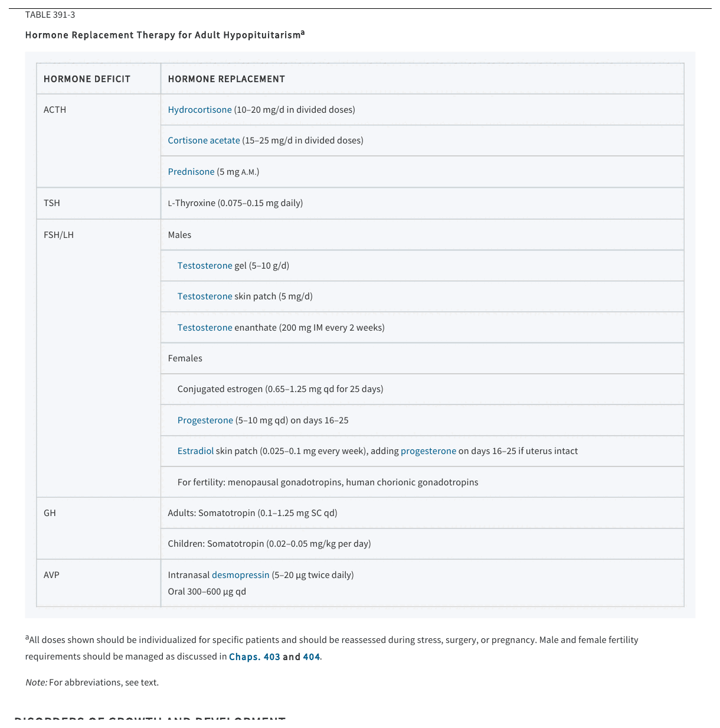Click the HORMONE DEFICIT column header

(87, 79)
